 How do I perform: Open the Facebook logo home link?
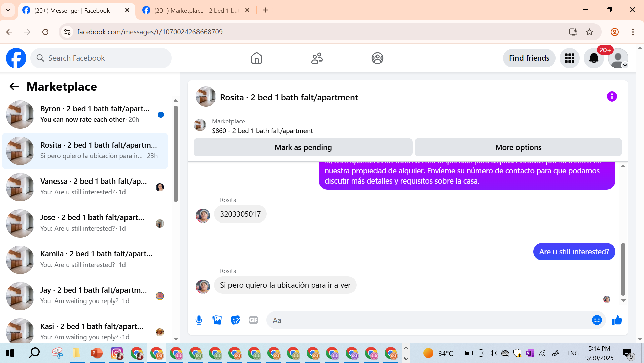pos(16,58)
